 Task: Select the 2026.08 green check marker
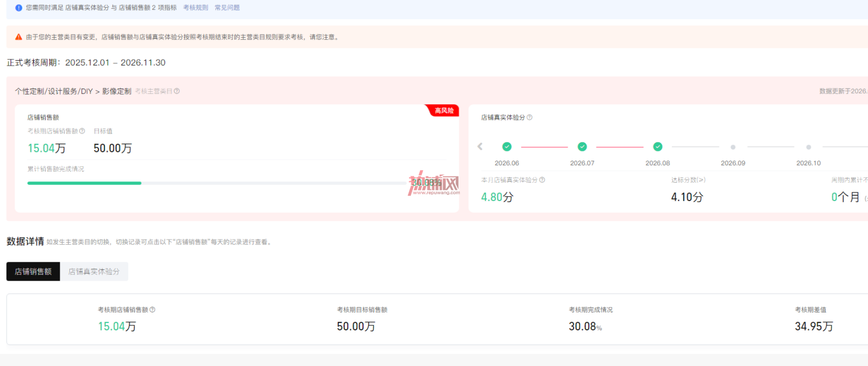click(x=658, y=147)
